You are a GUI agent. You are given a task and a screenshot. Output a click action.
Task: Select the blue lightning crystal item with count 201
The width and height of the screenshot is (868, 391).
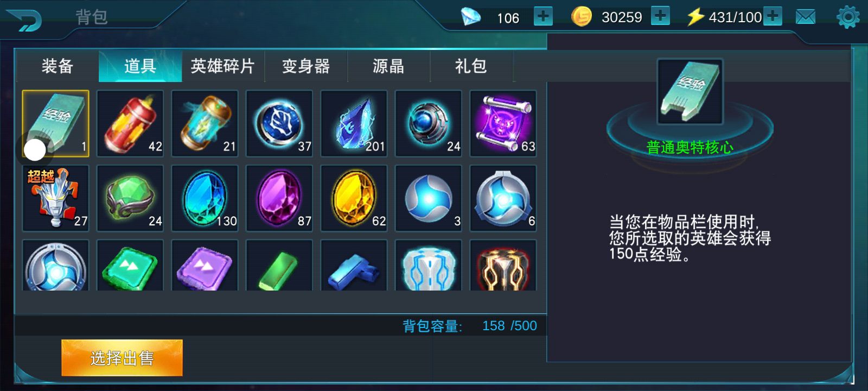tap(354, 124)
